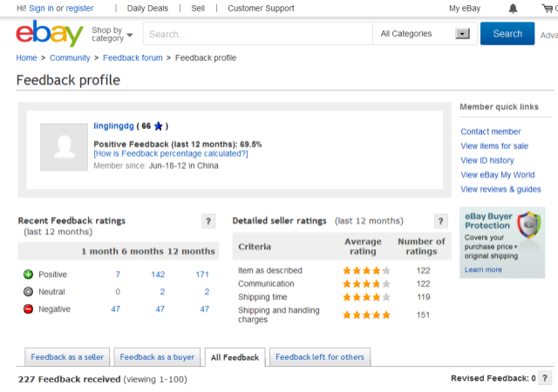Click the eBay Buyer Protection shield icon
The height and width of the screenshot is (392, 558).
coord(529,225)
